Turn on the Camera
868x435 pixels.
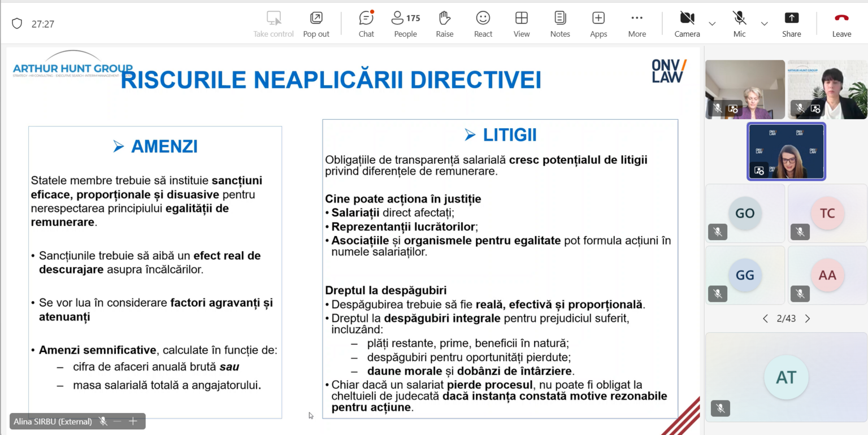[687, 24]
